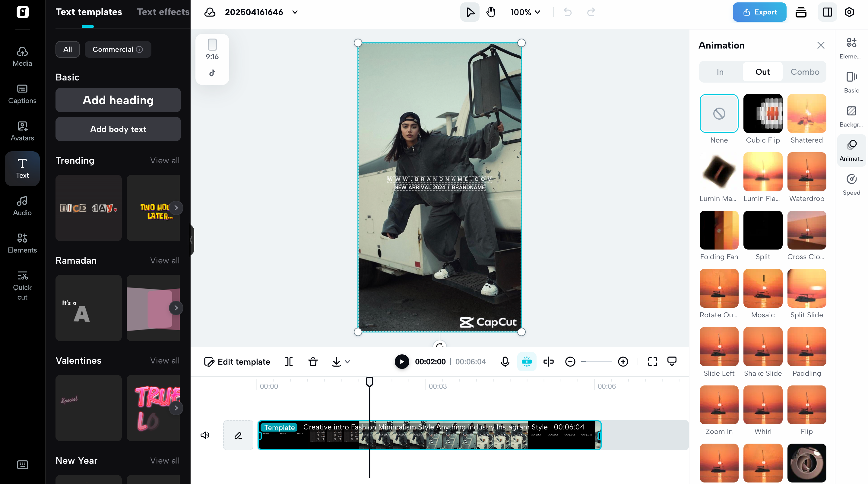Image resolution: width=868 pixels, height=484 pixels.
Task: Split the clip at playhead
Action: [x=289, y=361]
